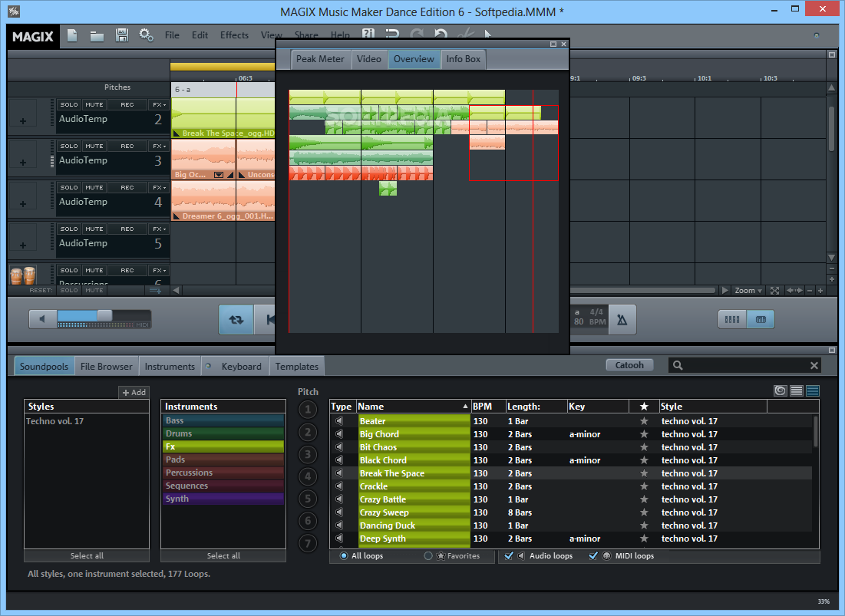Click the Catooh button
The height and width of the screenshot is (616, 845).
629,365
